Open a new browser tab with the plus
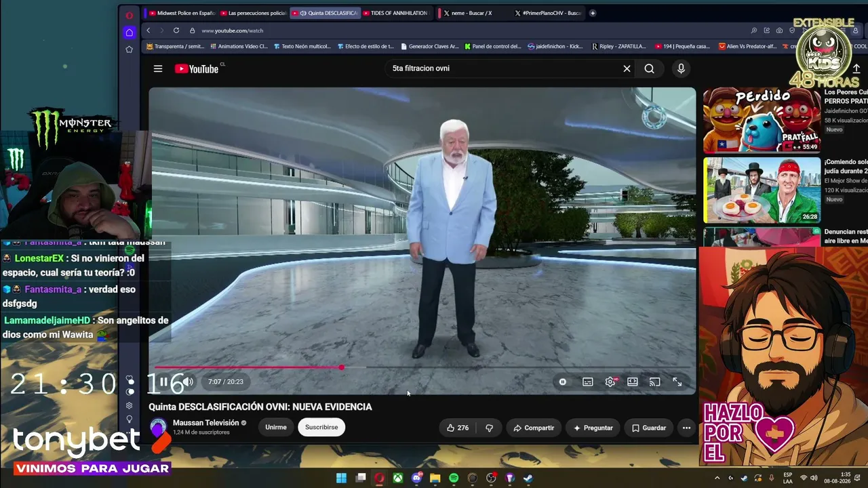The width and height of the screenshot is (868, 488). coord(593,13)
